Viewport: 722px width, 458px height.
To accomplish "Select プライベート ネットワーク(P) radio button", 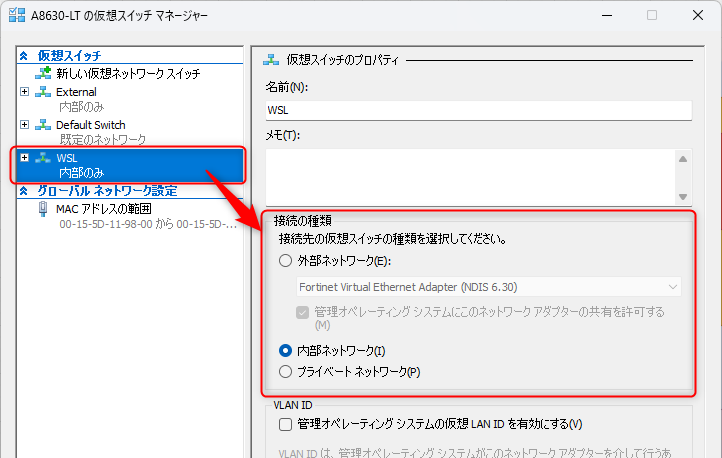I will pyautogui.click(x=285, y=371).
